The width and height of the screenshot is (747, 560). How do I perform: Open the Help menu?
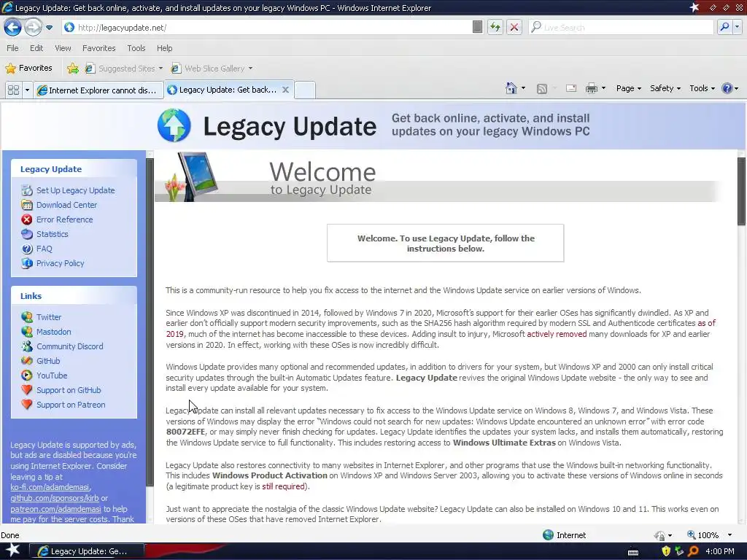point(164,48)
